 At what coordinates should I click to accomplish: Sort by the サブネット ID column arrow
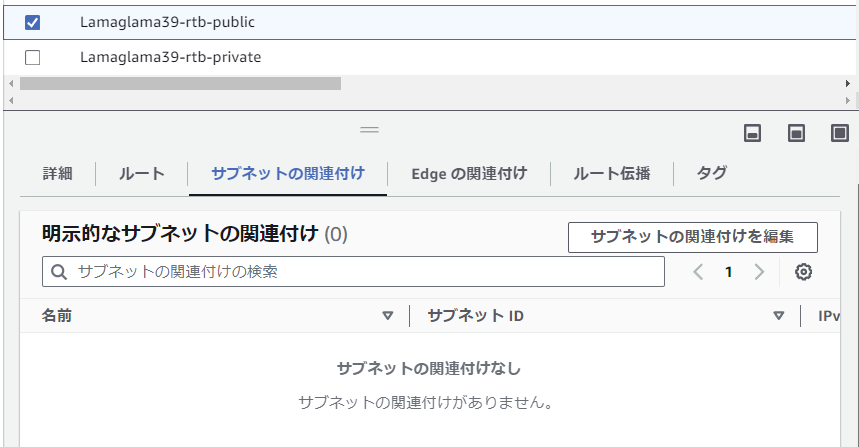tap(778, 316)
